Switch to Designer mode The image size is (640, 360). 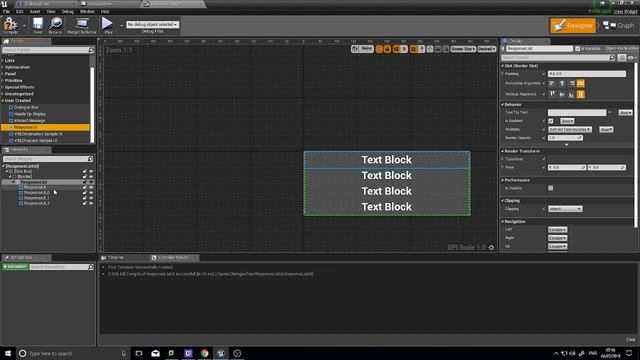pos(573,25)
